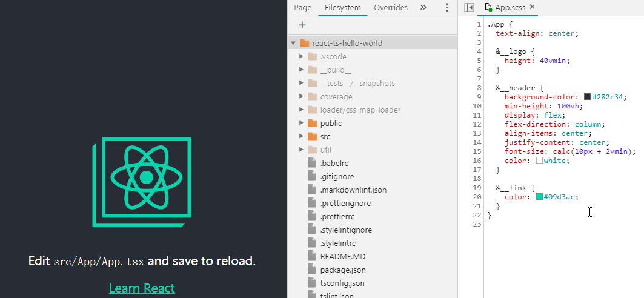Viewport: 644px width, 298px height.
Task: Click the &__header selector text
Action: click(x=516, y=88)
